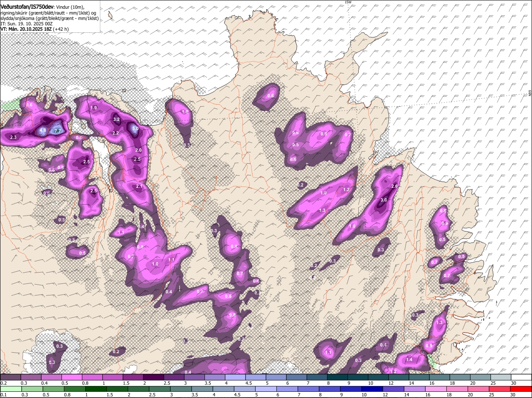532x398 pixels.
Task: Click the 1.4 value label on map
Action: (x=409, y=360)
